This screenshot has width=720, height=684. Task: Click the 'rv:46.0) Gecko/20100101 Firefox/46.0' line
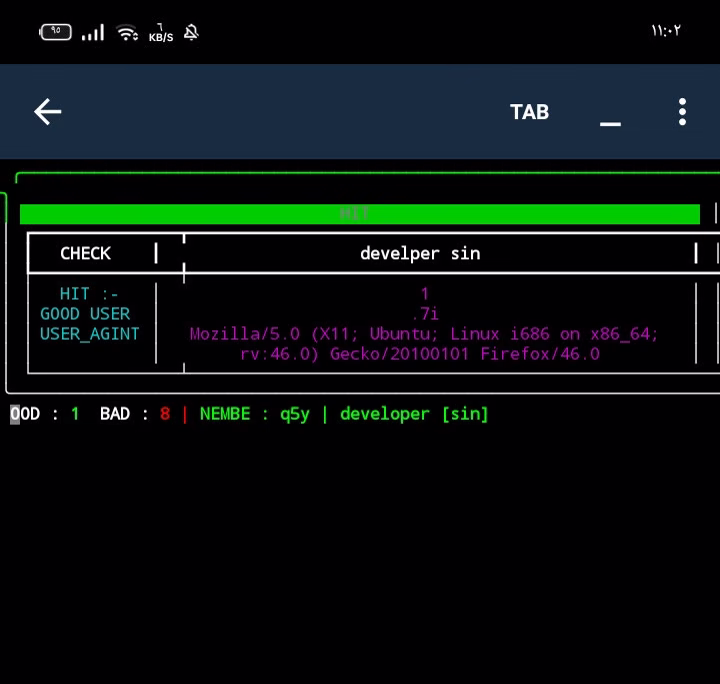420,354
